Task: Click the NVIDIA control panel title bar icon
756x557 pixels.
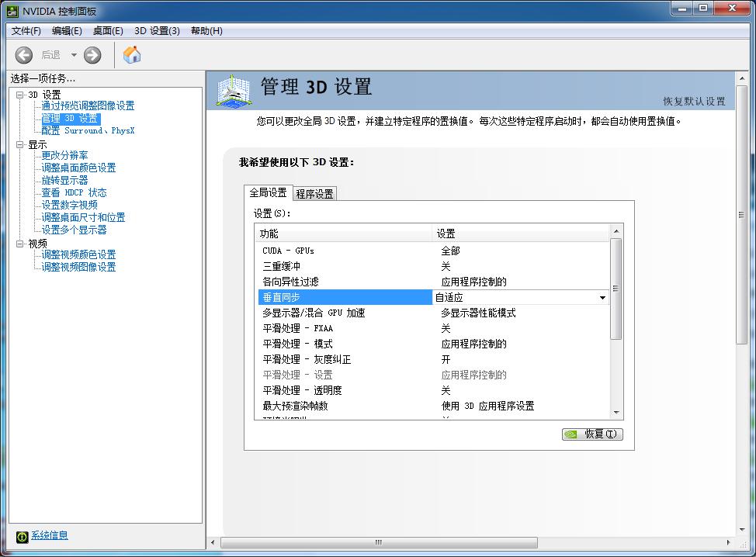Action: (10, 12)
